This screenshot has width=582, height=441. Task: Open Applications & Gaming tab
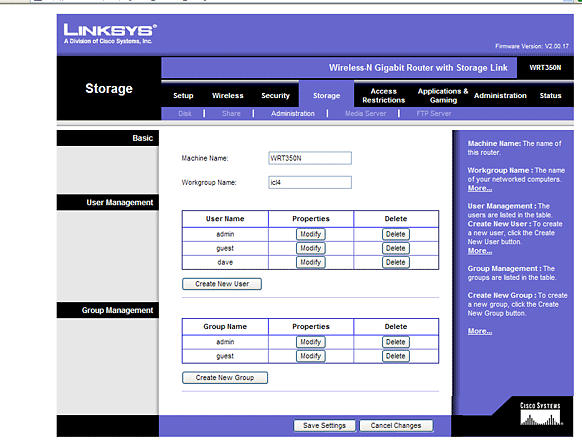pyautogui.click(x=443, y=95)
